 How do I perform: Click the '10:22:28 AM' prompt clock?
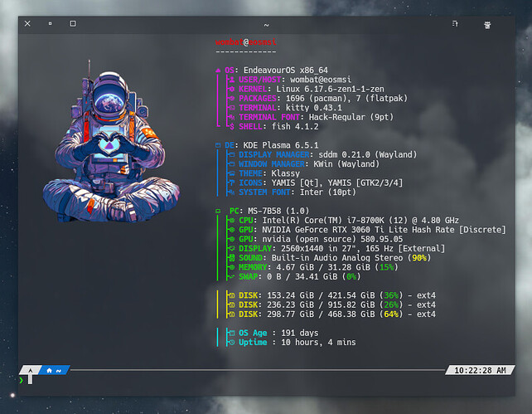pos(480,370)
